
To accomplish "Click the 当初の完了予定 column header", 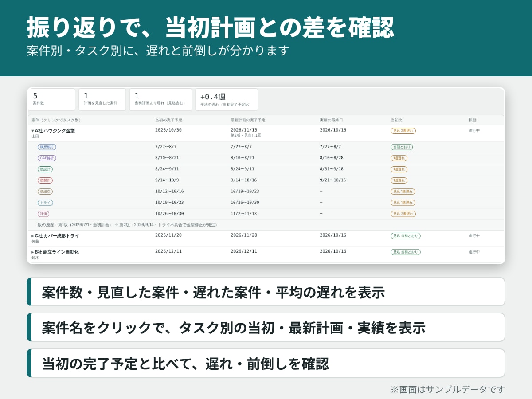I will (168, 120).
